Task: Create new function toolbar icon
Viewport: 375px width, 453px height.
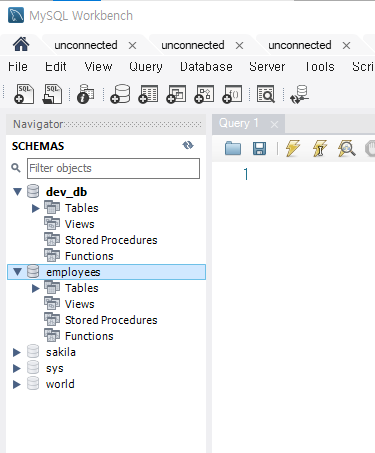Action: click(x=232, y=94)
